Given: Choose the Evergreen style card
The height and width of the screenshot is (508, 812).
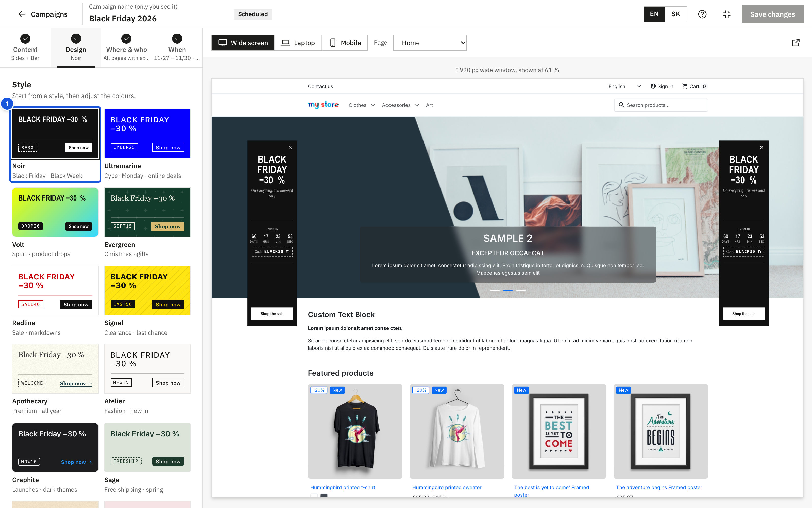Looking at the screenshot, I should tap(147, 223).
